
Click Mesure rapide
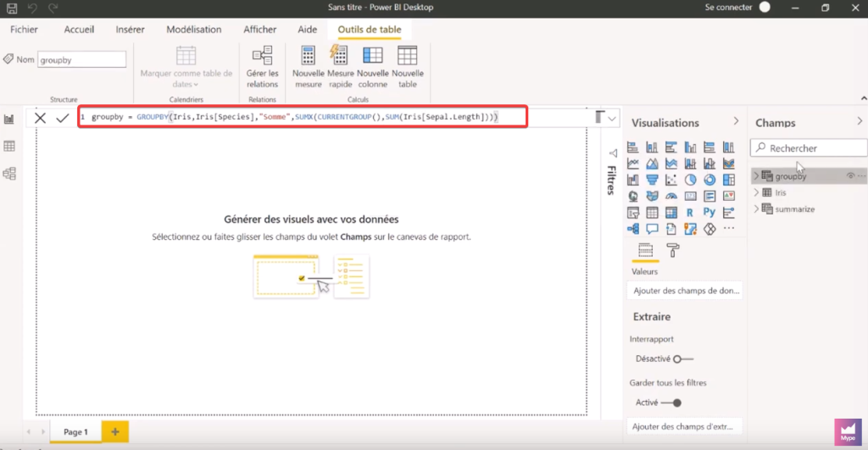pyautogui.click(x=340, y=67)
